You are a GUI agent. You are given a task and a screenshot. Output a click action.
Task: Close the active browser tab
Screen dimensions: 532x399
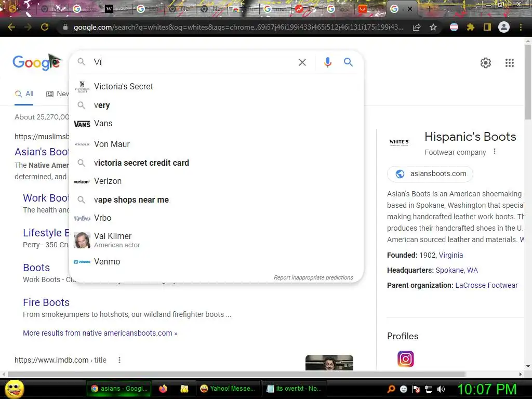tap(410, 9)
